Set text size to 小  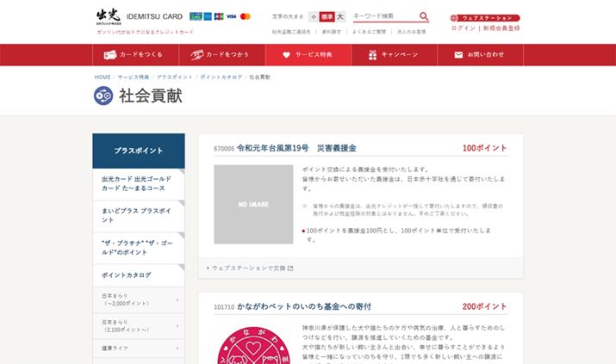pos(314,17)
